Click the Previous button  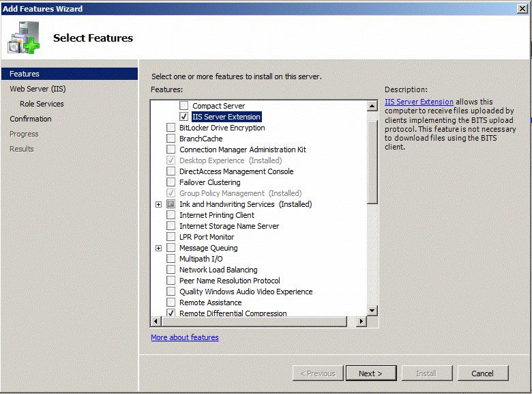318,374
